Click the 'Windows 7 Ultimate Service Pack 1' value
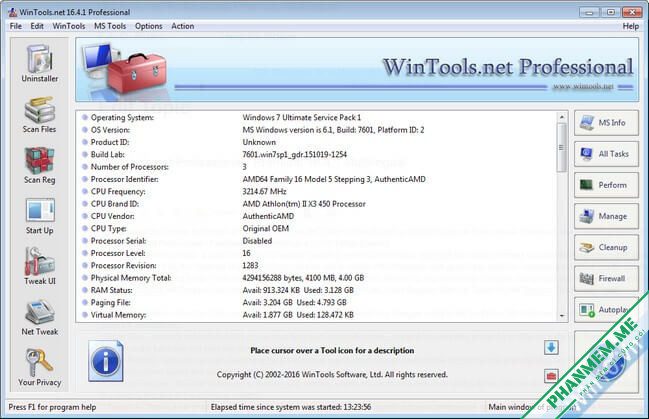Screen dimensions: 649x419 pos(302,118)
